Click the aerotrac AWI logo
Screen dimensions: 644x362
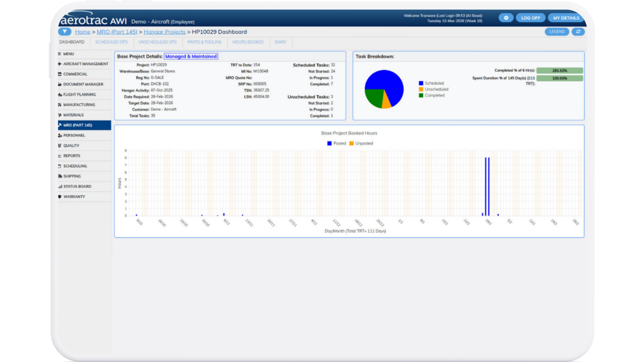[x=94, y=19]
